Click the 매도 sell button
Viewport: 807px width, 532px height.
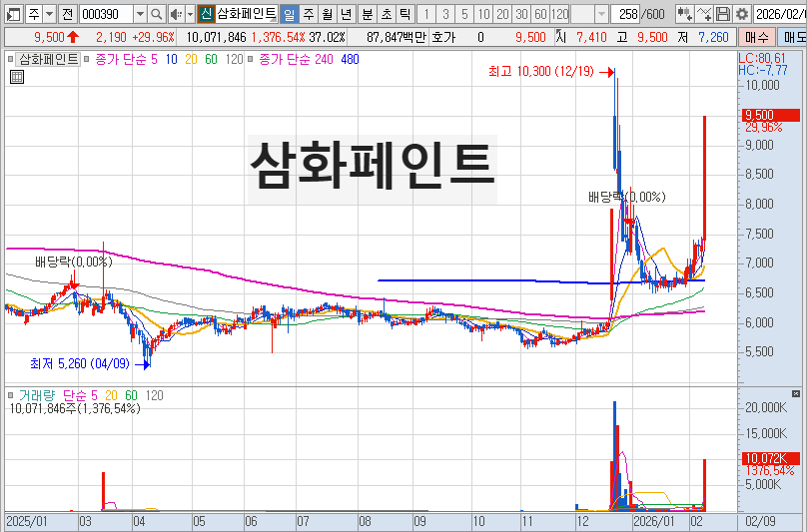point(793,37)
